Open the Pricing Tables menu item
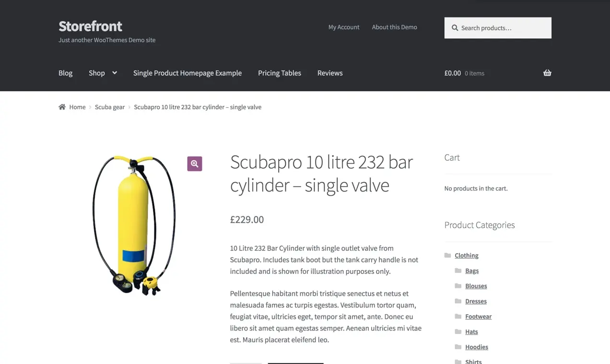The height and width of the screenshot is (364, 610). (x=280, y=73)
